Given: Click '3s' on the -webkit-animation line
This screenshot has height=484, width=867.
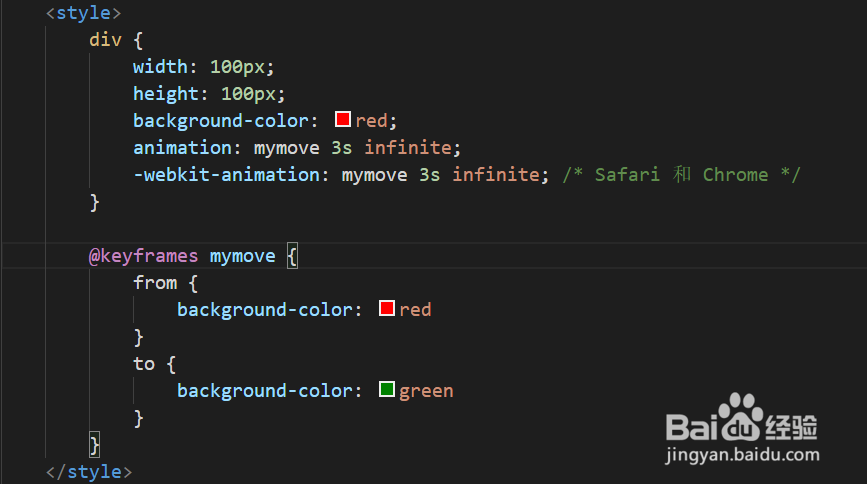Looking at the screenshot, I should click(x=430, y=175).
